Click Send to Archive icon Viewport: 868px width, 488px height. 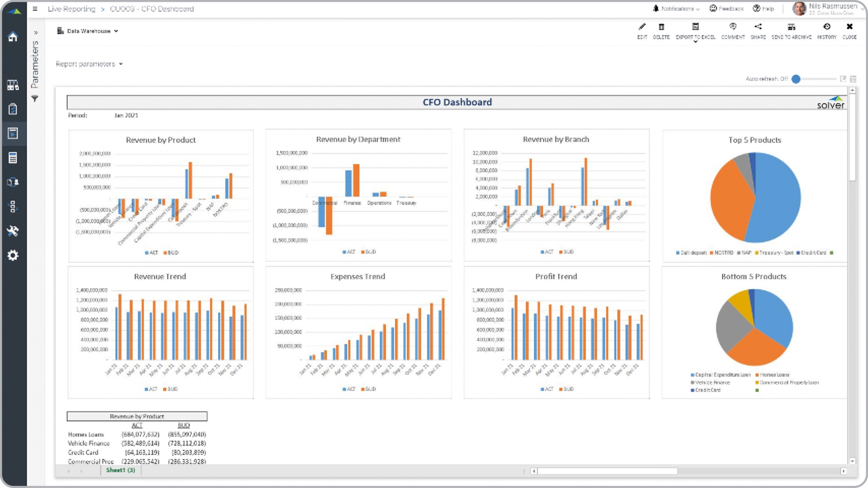(x=791, y=27)
